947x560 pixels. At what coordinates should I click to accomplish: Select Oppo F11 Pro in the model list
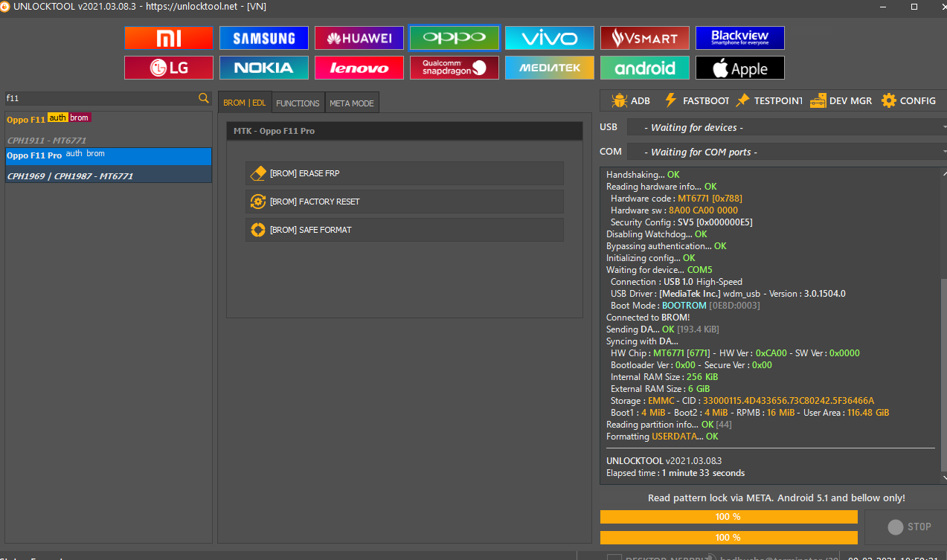(109, 165)
